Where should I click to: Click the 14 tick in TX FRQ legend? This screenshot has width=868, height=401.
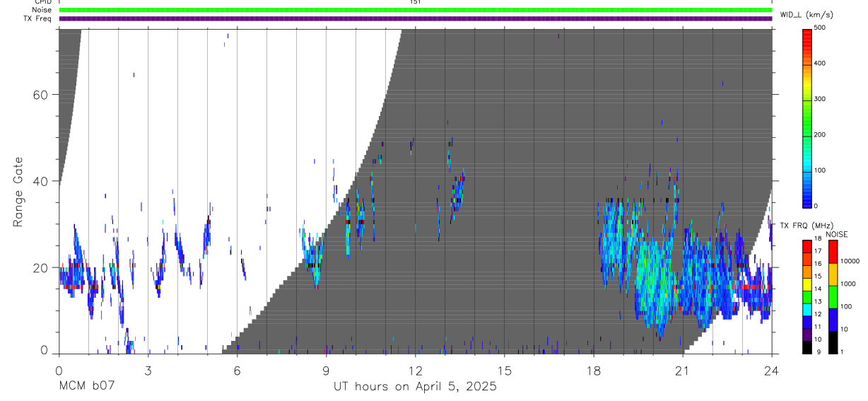point(819,289)
